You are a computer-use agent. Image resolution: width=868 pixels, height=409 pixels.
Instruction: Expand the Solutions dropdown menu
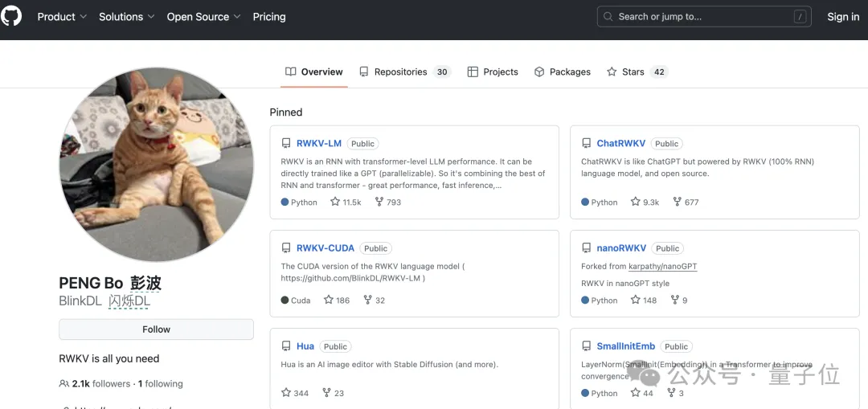(x=125, y=17)
